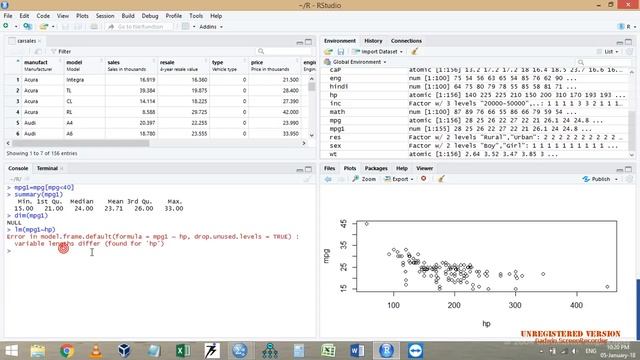Click the data viewer vertical scrollbar thumb
The height and width of the screenshot is (360, 640).
[312, 87]
